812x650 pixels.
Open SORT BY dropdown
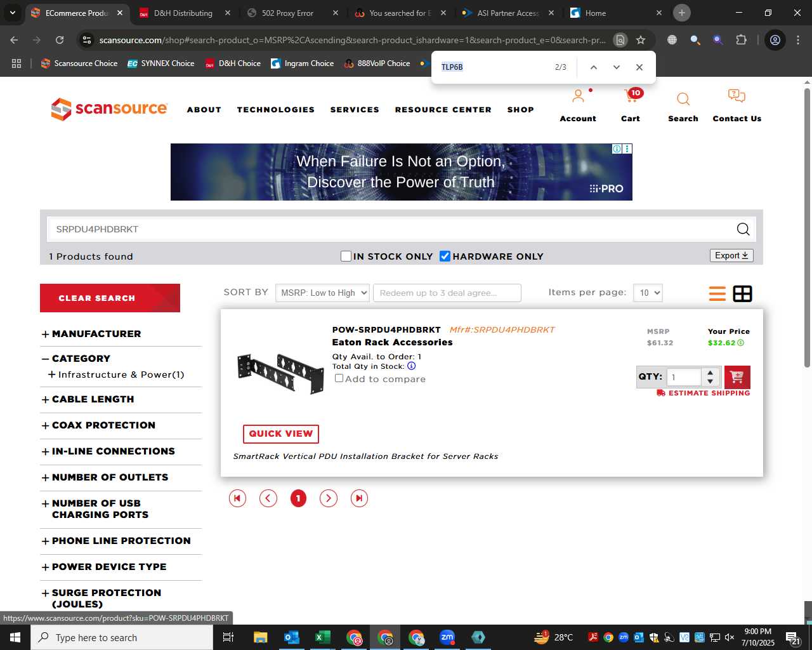(322, 293)
